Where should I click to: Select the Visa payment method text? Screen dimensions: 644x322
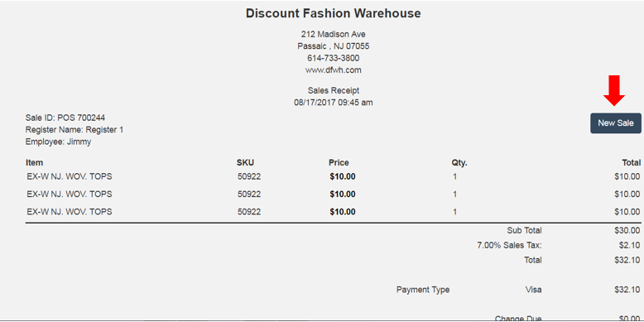point(534,290)
